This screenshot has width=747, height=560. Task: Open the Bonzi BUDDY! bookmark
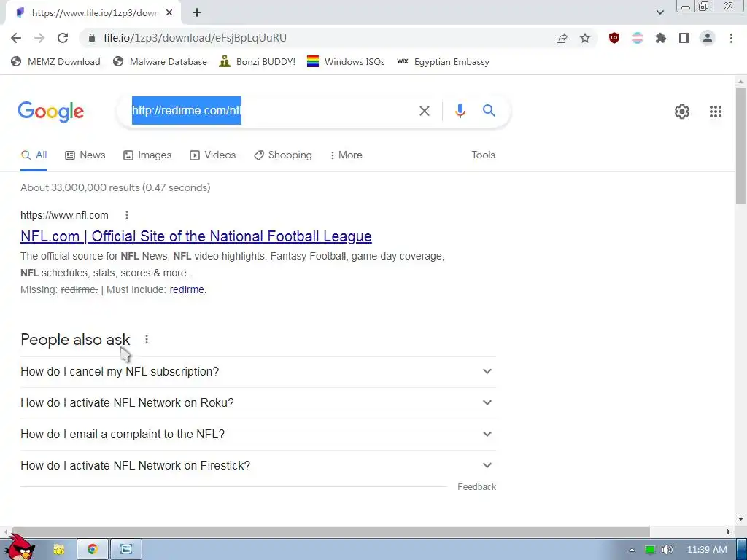(x=258, y=61)
